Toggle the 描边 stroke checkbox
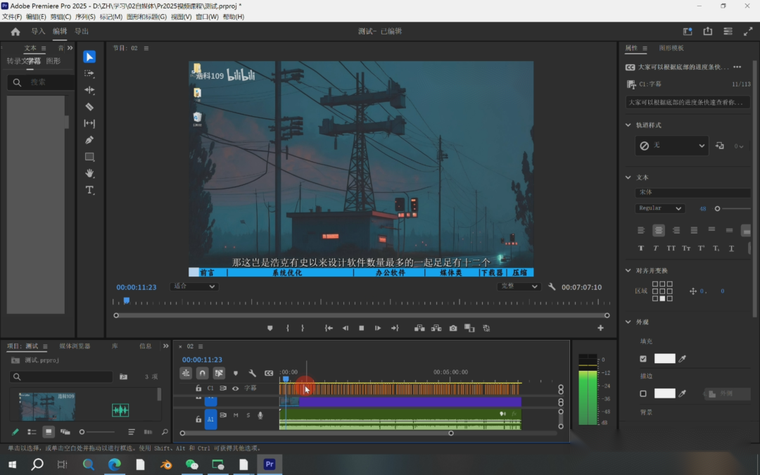Screen dimensions: 760x475 coord(643,394)
